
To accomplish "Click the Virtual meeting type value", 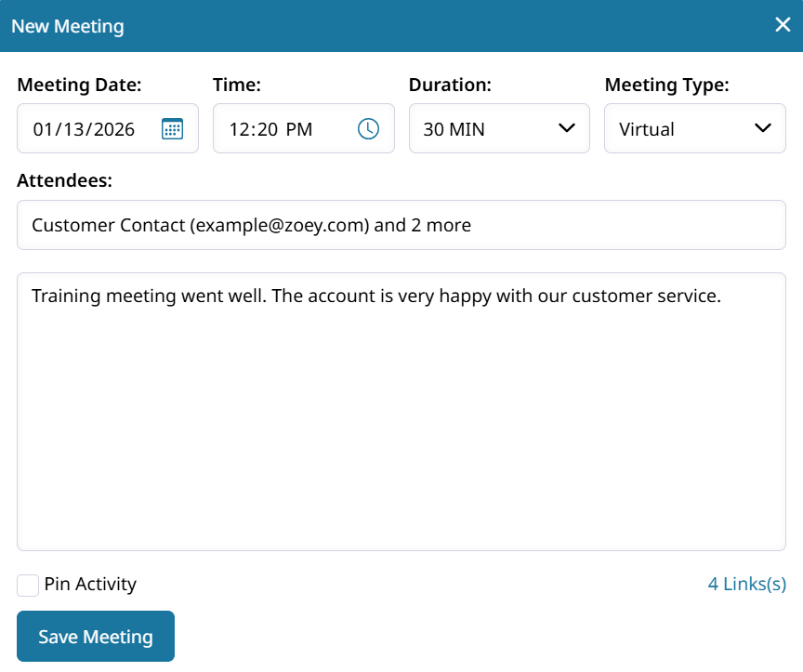I will [647, 129].
